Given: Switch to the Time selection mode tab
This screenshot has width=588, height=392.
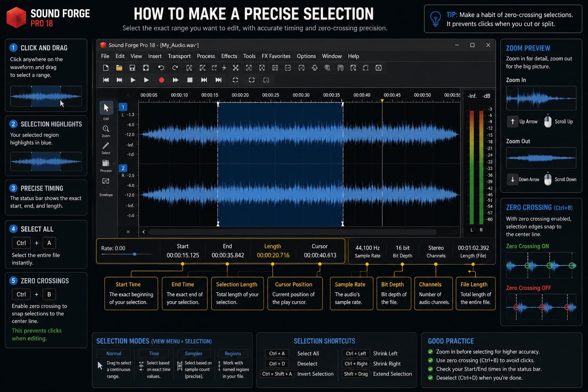Looking at the screenshot, I should (154, 353).
